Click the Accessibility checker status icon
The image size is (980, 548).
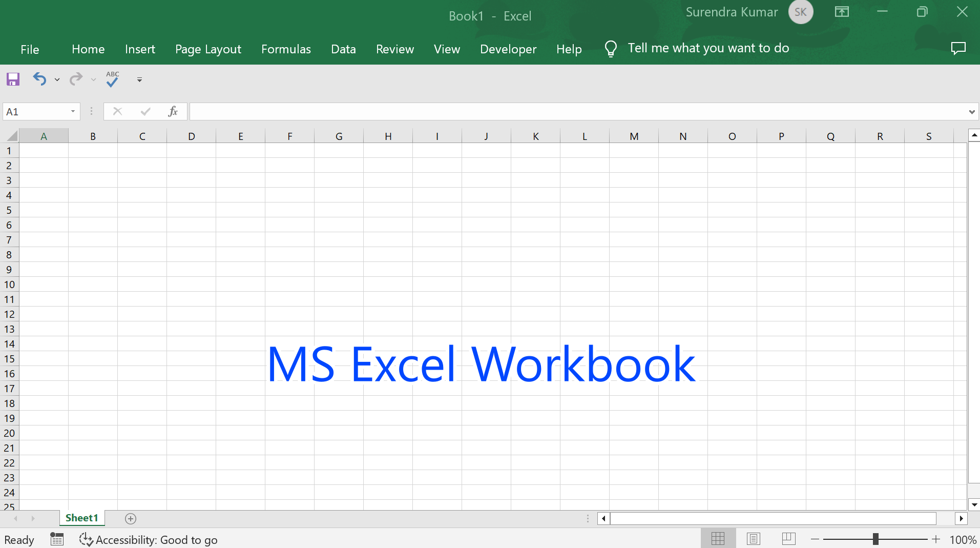pyautogui.click(x=86, y=539)
